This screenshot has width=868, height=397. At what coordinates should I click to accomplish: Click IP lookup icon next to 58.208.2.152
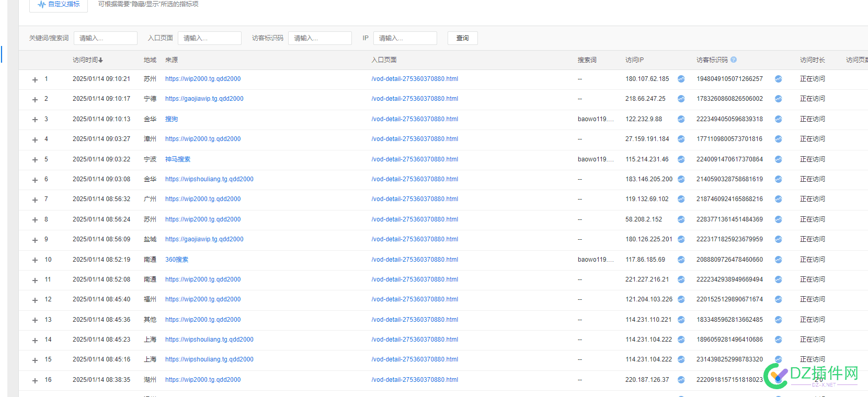(x=681, y=219)
